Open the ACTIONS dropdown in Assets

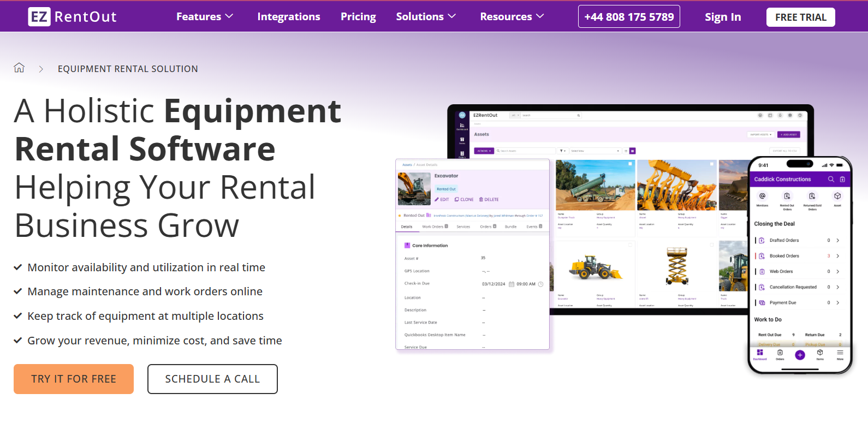484,151
